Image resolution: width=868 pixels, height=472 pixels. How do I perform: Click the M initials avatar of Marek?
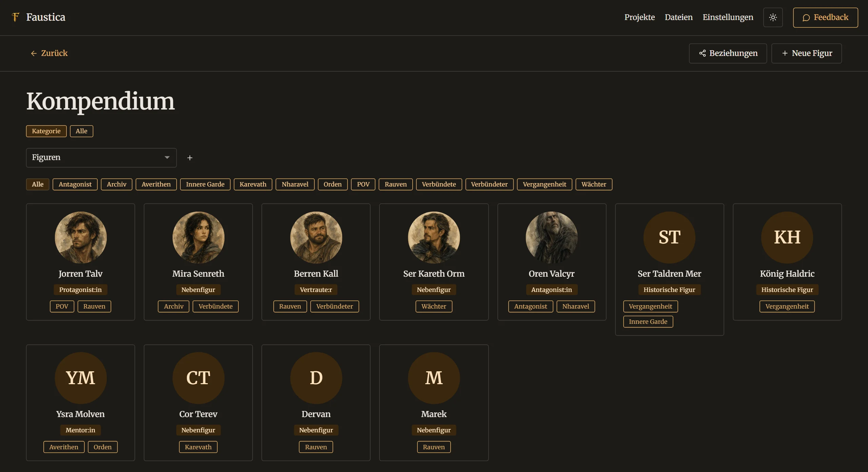434,378
